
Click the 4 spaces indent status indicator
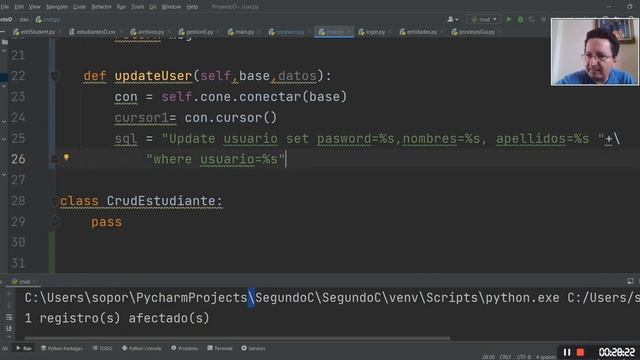pyautogui.click(x=545, y=357)
